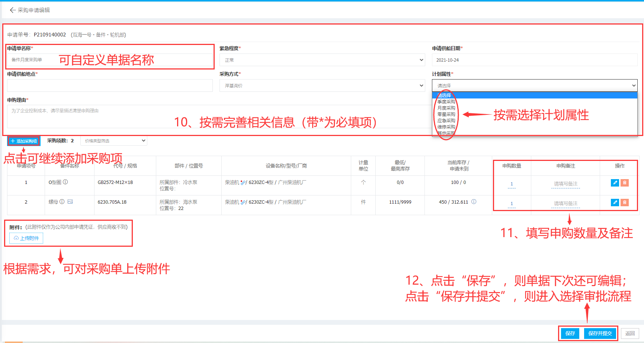Open info icon next to O型圈
Image resolution: width=644 pixels, height=343 pixels.
[65, 182]
